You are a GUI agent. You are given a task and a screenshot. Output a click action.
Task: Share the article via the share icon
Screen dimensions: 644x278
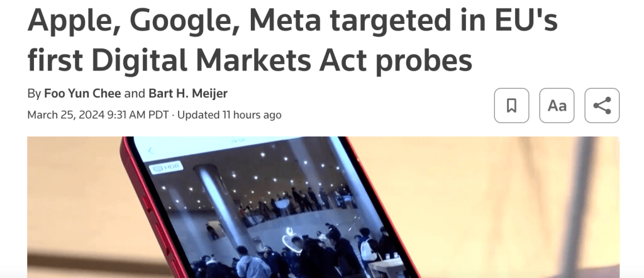[x=602, y=106]
